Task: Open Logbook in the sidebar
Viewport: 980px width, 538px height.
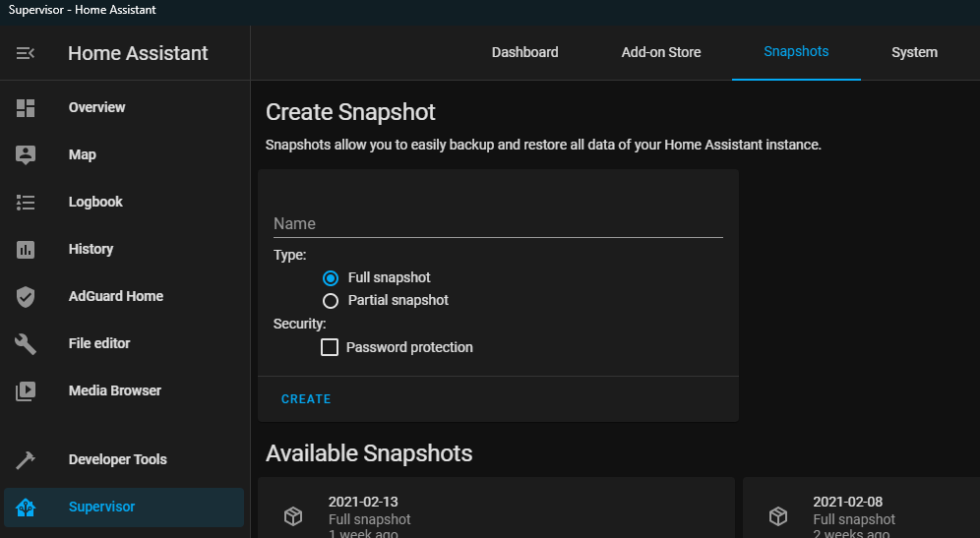Action: coord(124,202)
